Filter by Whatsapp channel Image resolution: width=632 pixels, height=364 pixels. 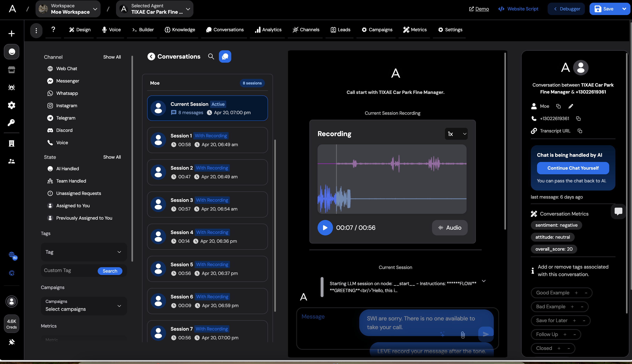point(63,93)
